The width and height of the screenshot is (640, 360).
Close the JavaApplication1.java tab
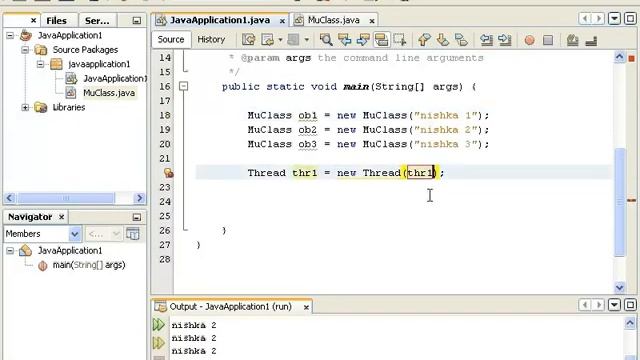coord(282,20)
